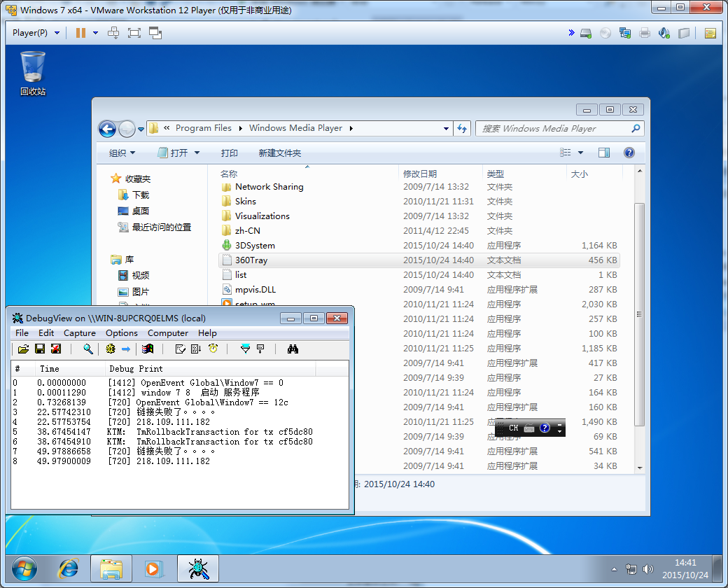The height and width of the screenshot is (588, 728).
Task: Click the yellow notes icon in VMware toolbar
Action: 710,33
